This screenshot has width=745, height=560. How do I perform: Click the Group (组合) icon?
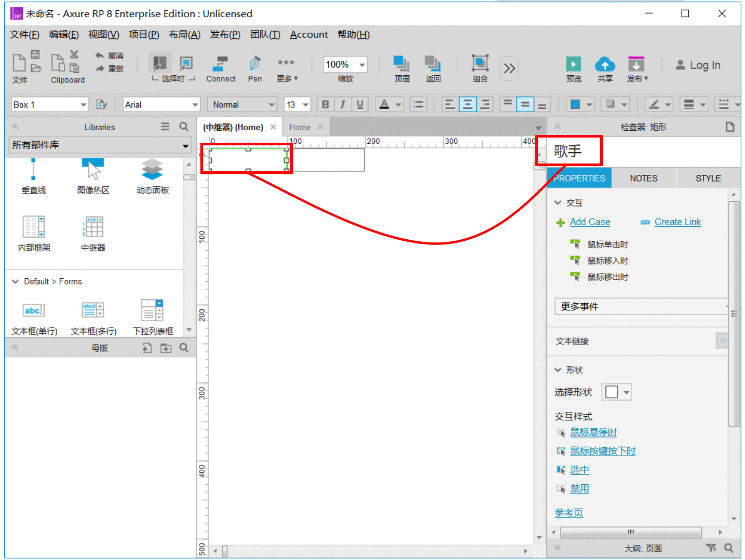[480, 63]
